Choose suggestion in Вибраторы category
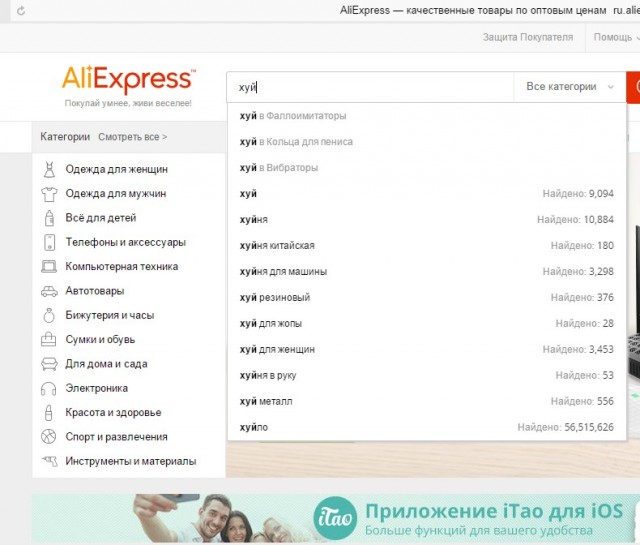 427,168
